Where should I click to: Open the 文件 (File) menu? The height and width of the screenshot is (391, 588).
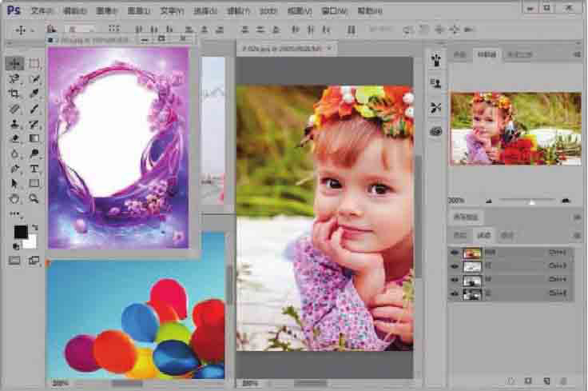coord(42,11)
